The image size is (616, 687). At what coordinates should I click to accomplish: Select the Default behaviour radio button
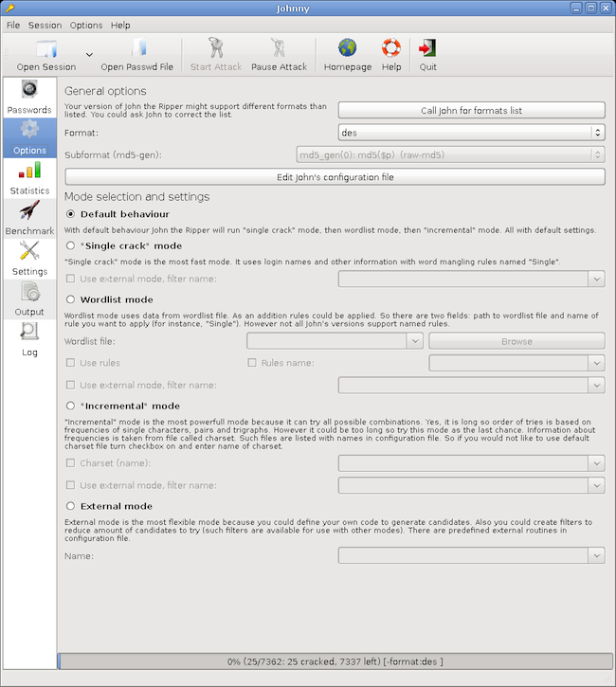click(x=70, y=214)
